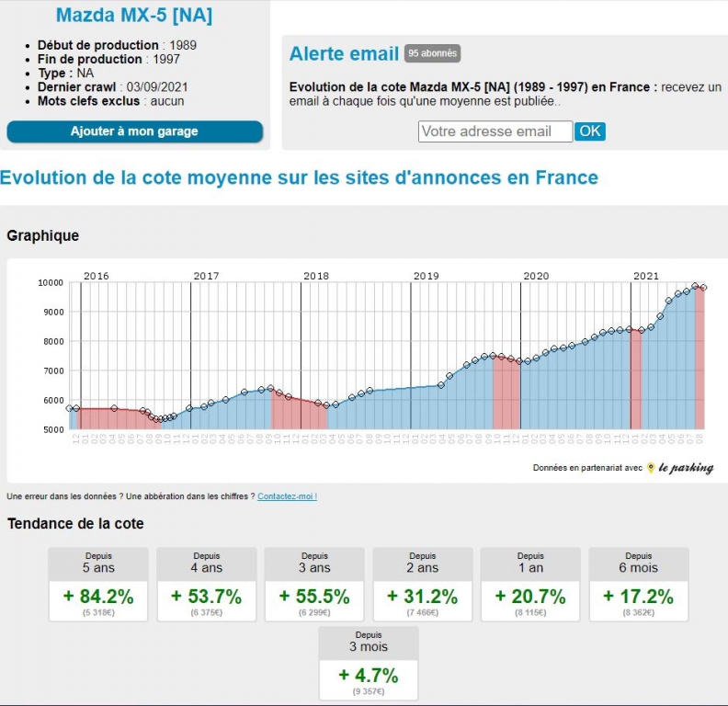Click the Fin de production 1997 line
The image size is (728, 706).
pos(108,60)
